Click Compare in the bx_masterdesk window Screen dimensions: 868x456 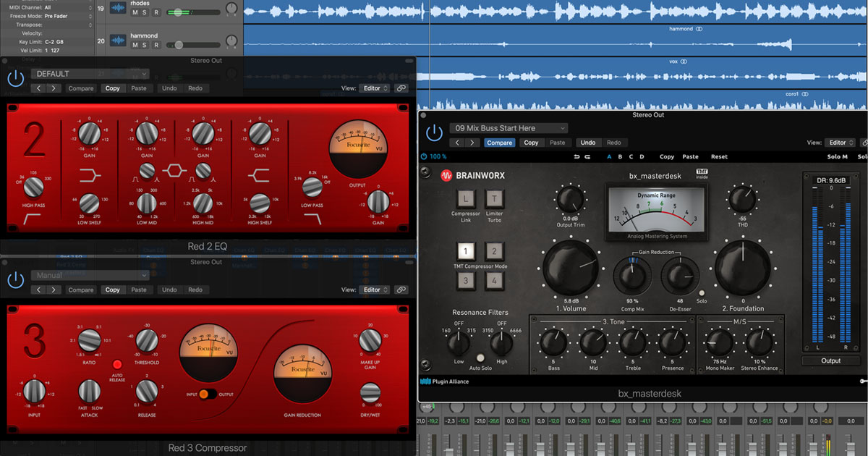point(499,143)
